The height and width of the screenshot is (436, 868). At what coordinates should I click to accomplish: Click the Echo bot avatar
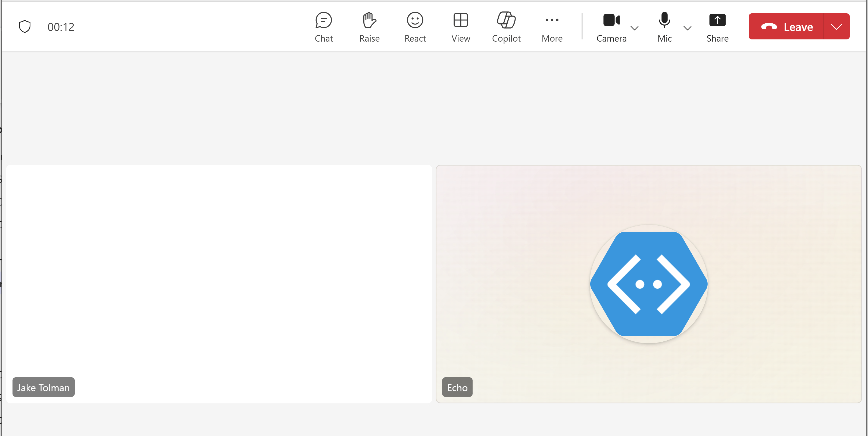(x=649, y=284)
